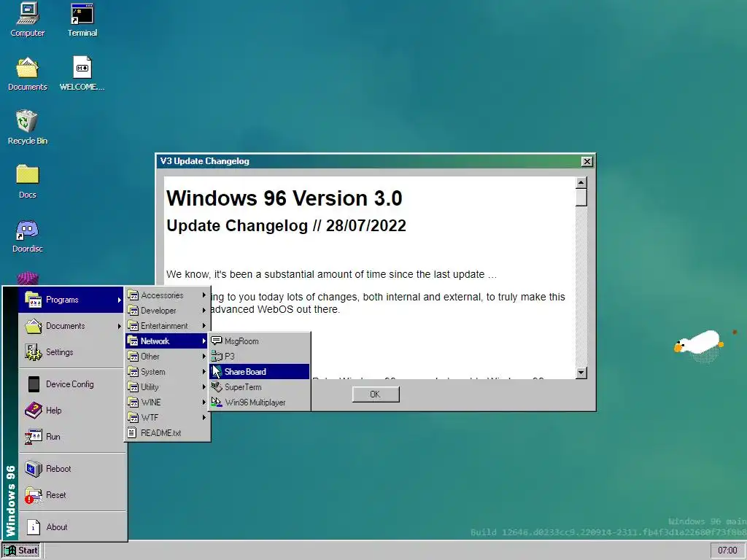The width and height of the screenshot is (747, 560).
Task: Expand the Entertainment submenu arrow
Action: (x=204, y=326)
